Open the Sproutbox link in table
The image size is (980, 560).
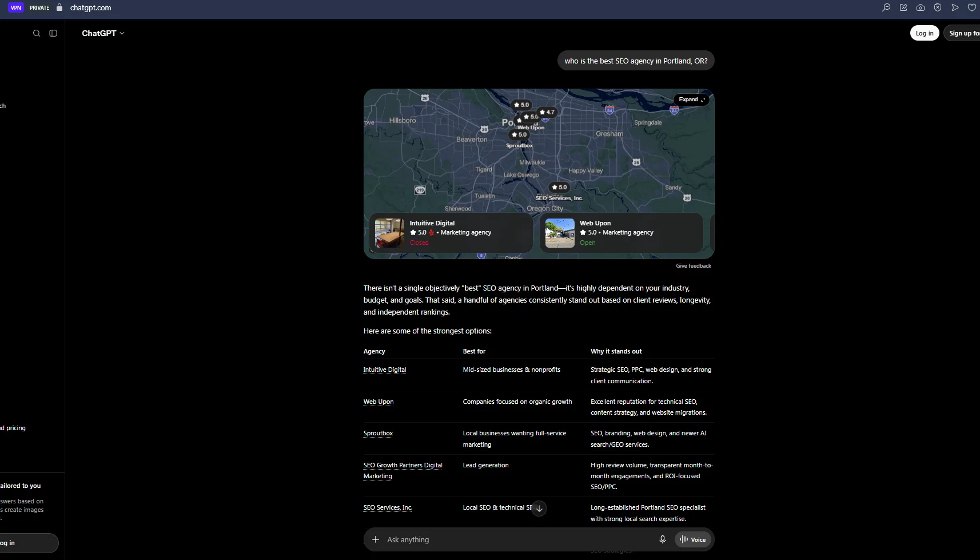(x=378, y=434)
